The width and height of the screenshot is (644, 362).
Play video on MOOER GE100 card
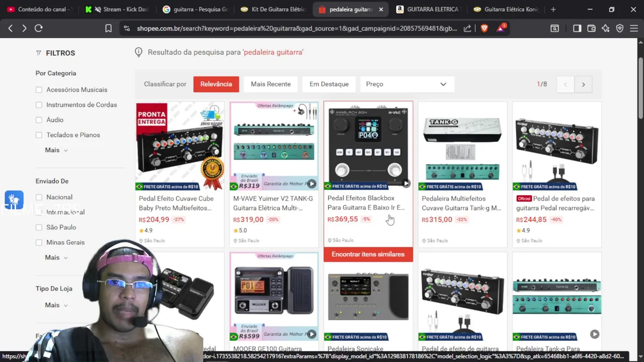[x=312, y=334]
